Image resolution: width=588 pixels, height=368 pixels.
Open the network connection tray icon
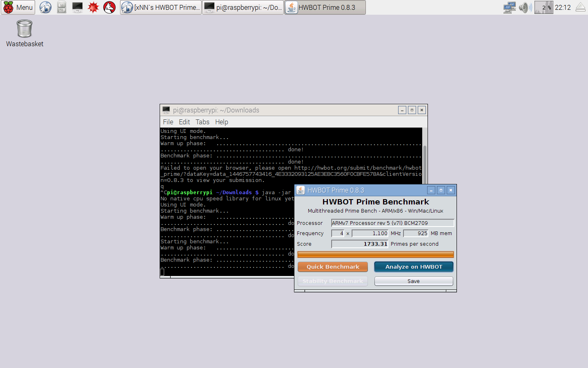point(510,7)
